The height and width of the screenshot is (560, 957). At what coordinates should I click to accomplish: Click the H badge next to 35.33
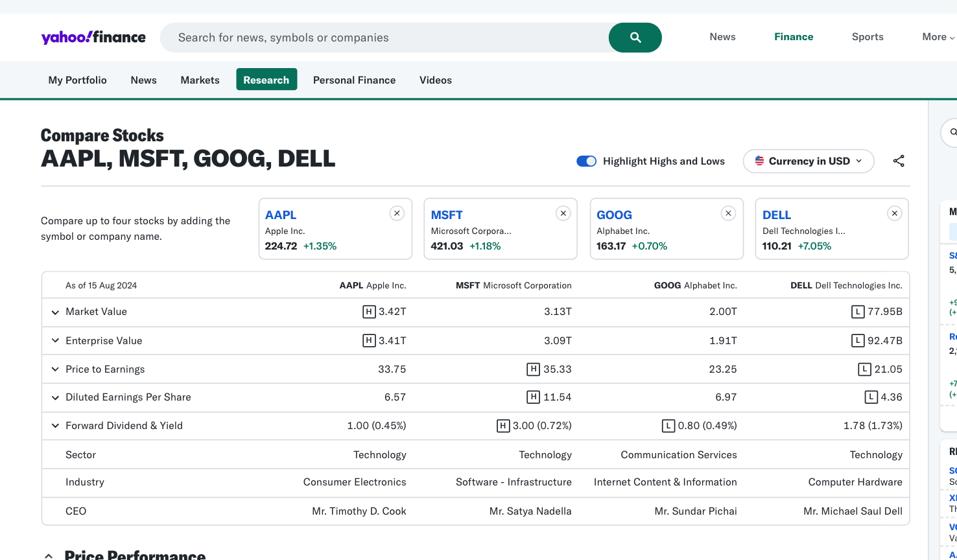click(x=533, y=369)
